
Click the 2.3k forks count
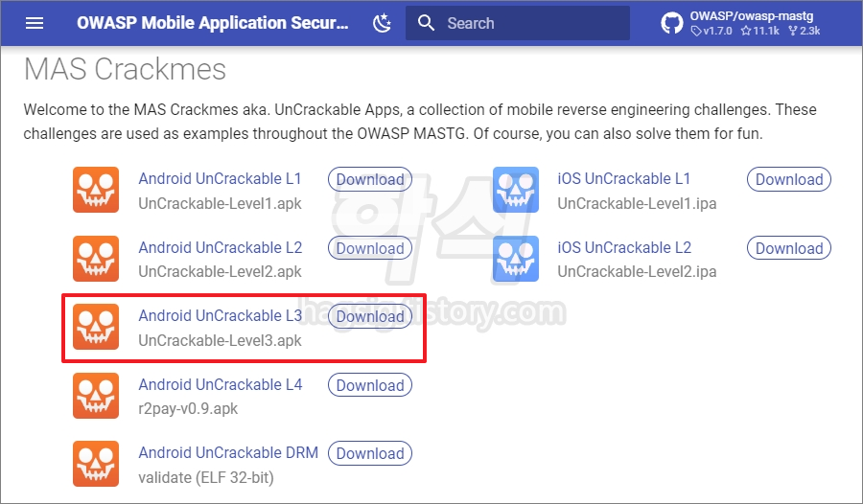(x=805, y=31)
